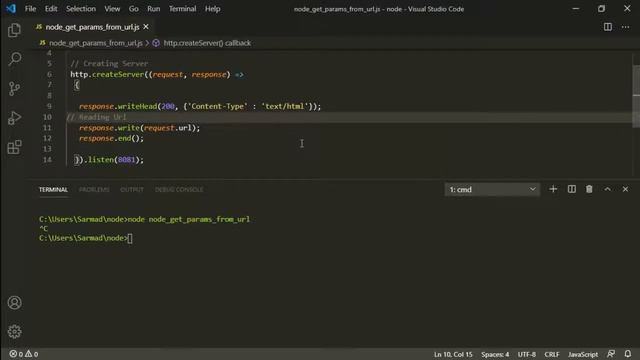Viewport: 640px width, 360px height.
Task: Click the editor vertical scrollbar
Action: pos(636,96)
